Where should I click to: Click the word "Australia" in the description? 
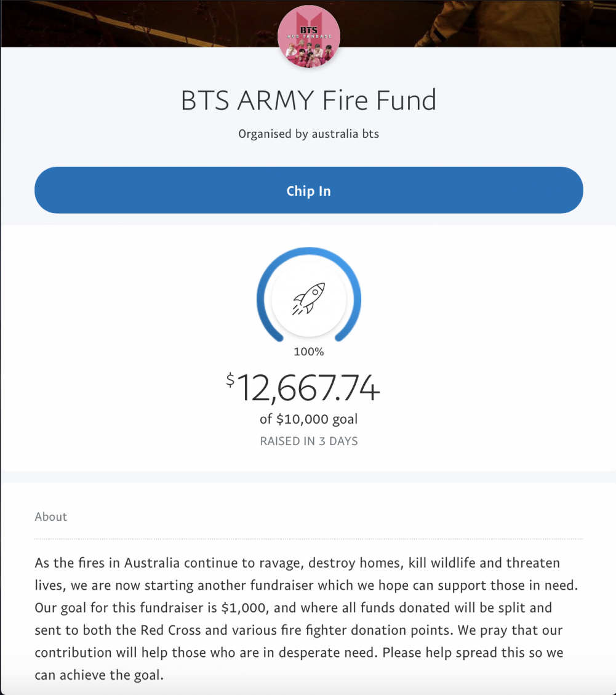[x=151, y=563]
